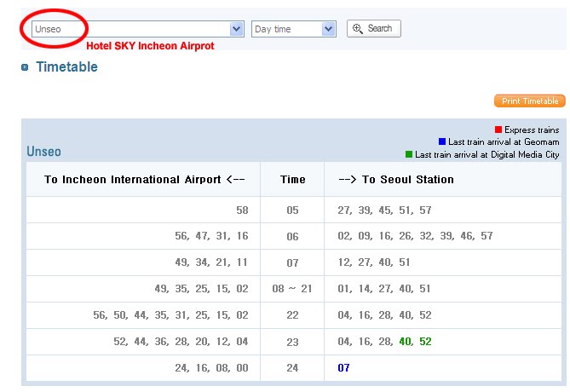Image resolution: width=570 pixels, height=392 pixels.
Task: Click the red Express trains legend swatch
Action: click(498, 130)
